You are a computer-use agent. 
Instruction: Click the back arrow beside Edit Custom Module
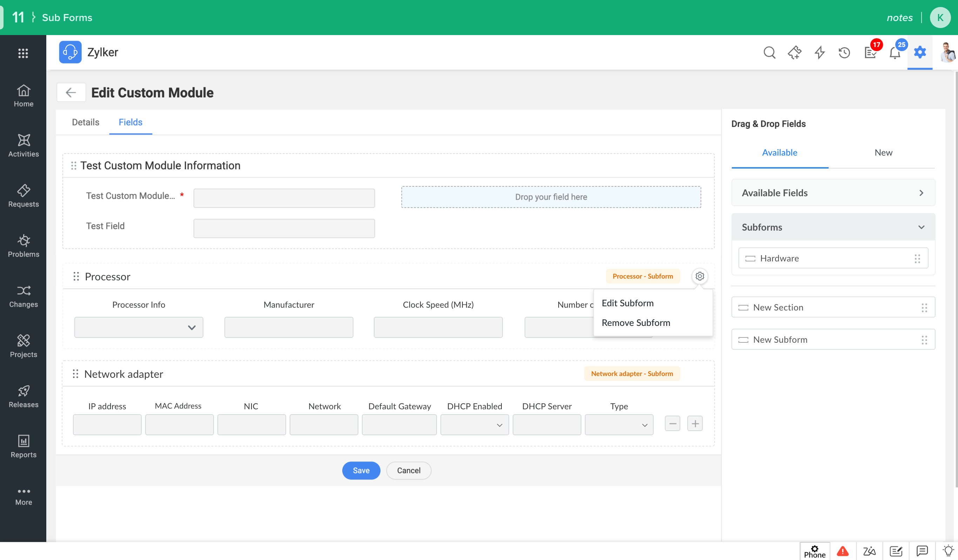pos(71,92)
